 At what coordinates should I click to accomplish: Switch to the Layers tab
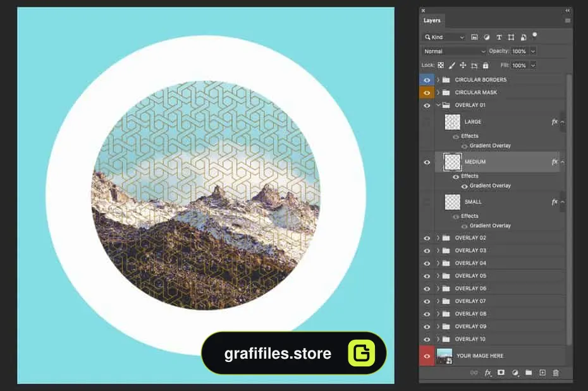point(432,21)
